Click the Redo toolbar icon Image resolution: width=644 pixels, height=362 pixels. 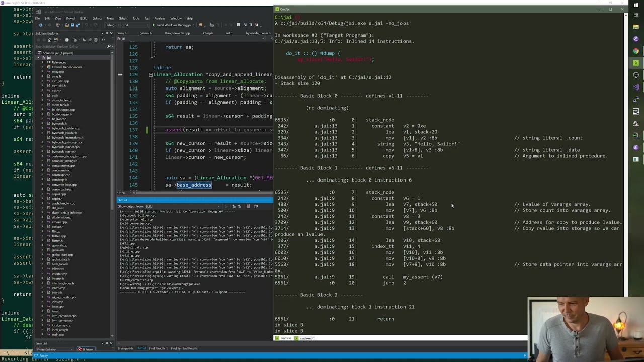(x=95, y=25)
